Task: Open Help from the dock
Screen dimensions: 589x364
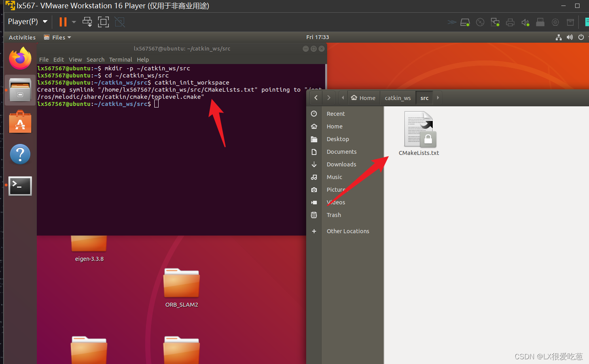Action: 20,154
